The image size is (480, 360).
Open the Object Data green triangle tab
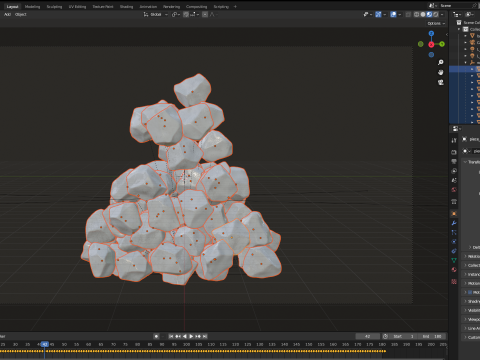(x=454, y=260)
